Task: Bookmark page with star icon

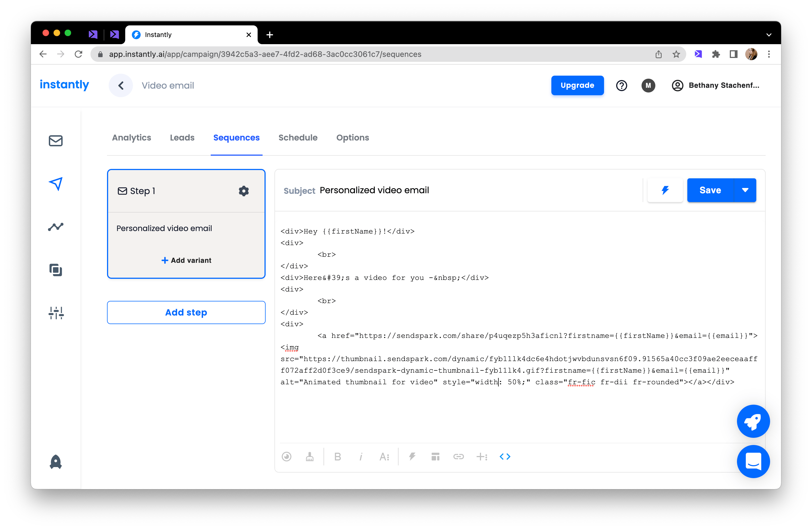Action: click(x=676, y=54)
